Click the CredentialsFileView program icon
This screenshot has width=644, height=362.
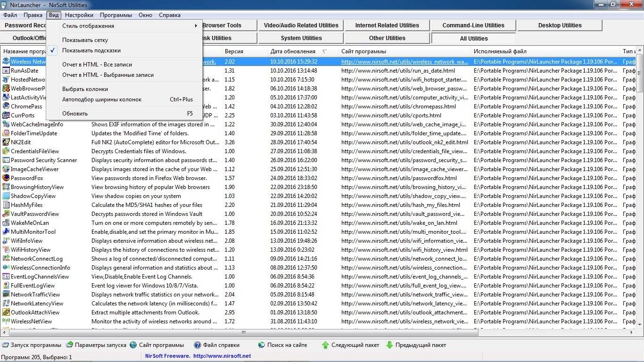(6, 151)
